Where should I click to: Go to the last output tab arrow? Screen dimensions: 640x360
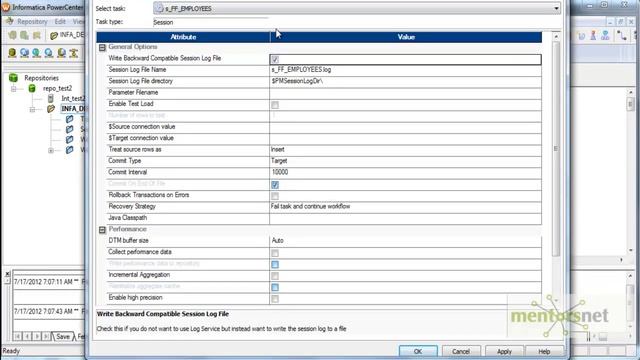tap(46, 336)
